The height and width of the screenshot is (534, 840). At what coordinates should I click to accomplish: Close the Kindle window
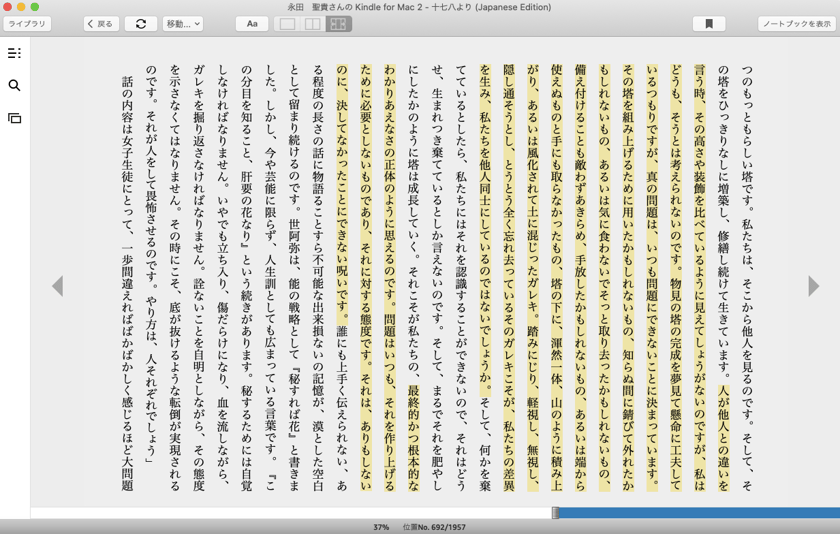pyautogui.click(x=7, y=7)
